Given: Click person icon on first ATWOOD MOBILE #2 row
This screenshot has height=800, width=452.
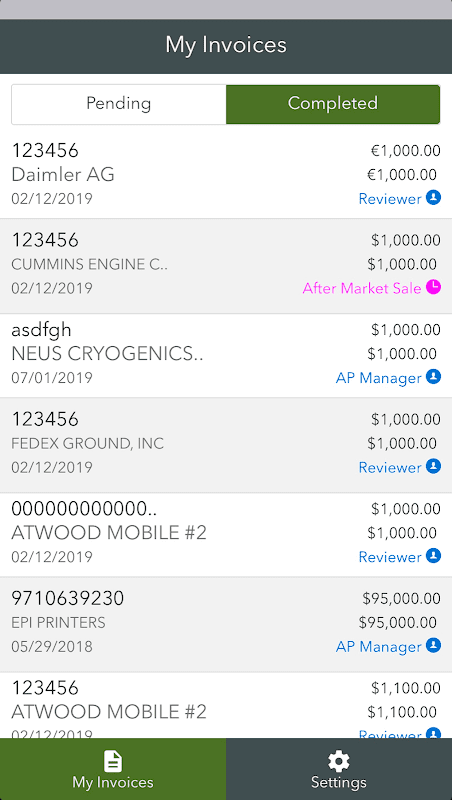Looking at the screenshot, I should [x=433, y=556].
